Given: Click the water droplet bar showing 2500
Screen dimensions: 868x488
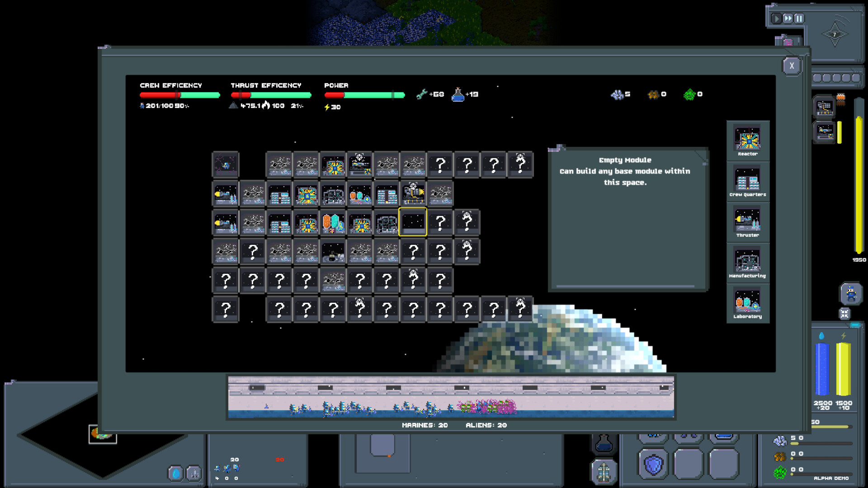Looking at the screenshot, I should point(822,371).
